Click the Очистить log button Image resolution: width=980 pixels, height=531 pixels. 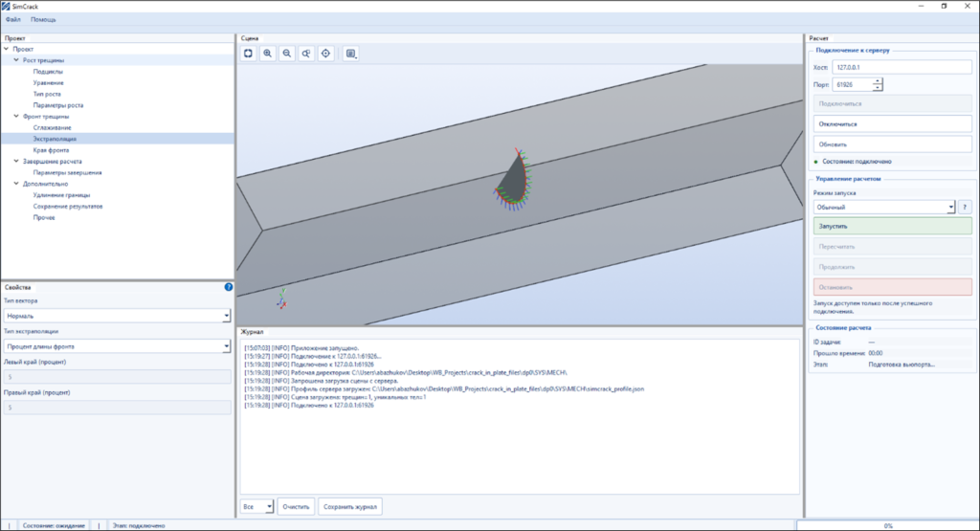click(x=296, y=507)
